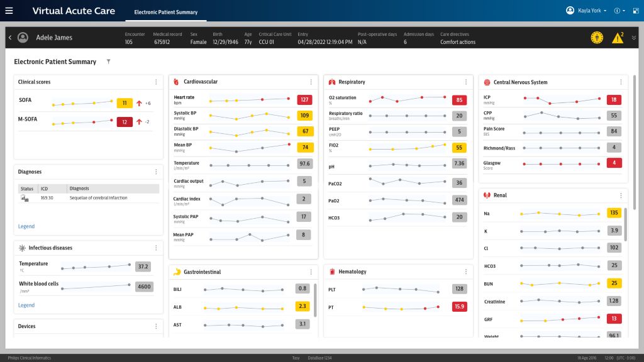Open the Gastrointestinal panel options menu
This screenshot has width=644, height=362.
(311, 272)
